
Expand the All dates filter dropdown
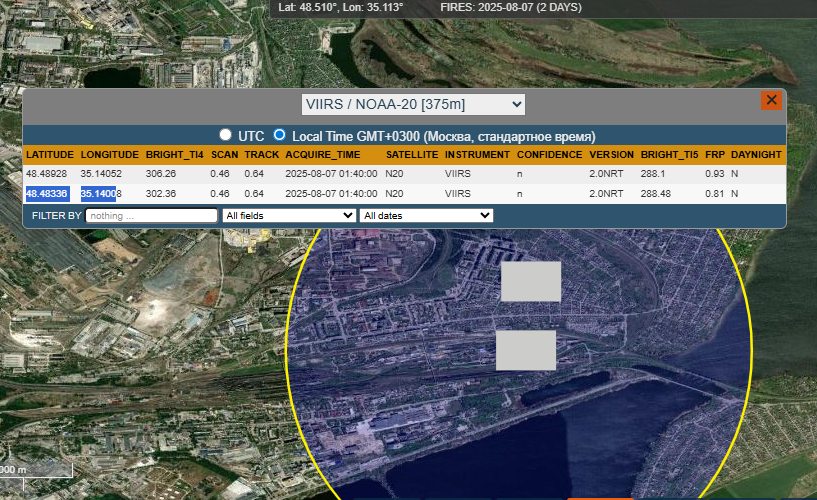pos(427,215)
